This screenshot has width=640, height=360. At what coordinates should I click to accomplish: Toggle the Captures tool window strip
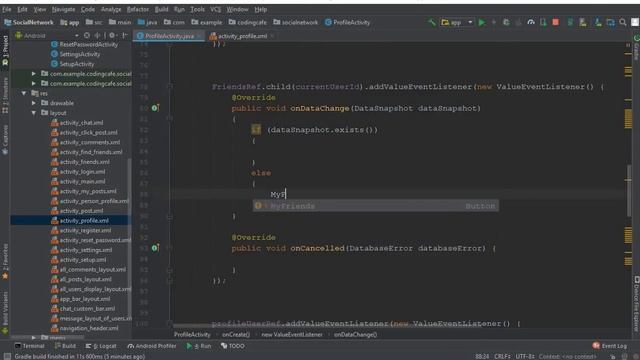[5, 140]
